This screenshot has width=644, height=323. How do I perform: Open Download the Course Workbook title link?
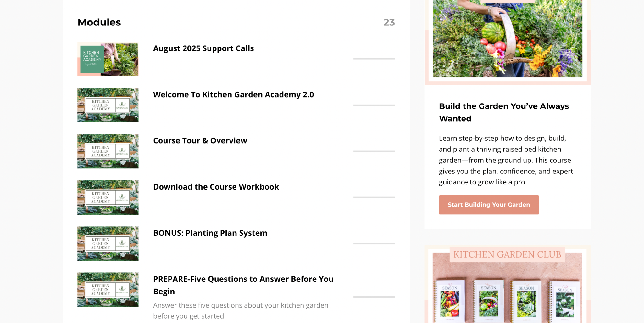point(216,187)
